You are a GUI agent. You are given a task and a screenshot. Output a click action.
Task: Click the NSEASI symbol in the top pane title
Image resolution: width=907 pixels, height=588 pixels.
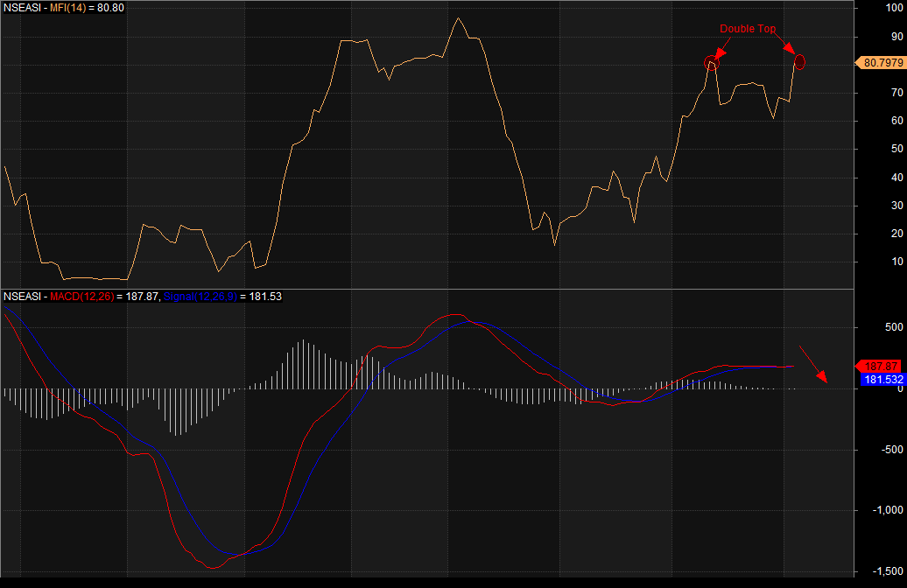click(21, 9)
